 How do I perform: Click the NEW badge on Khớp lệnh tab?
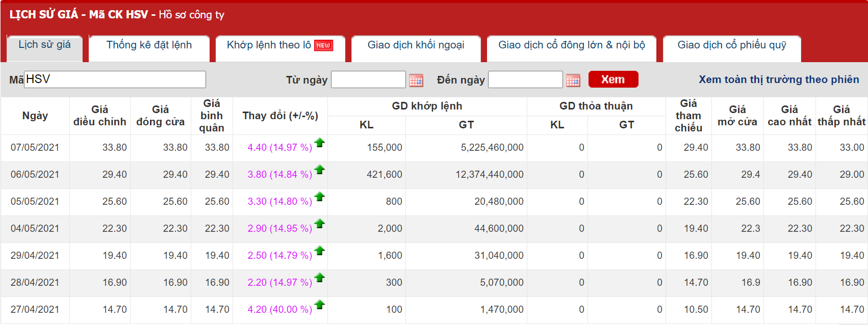pyautogui.click(x=323, y=45)
